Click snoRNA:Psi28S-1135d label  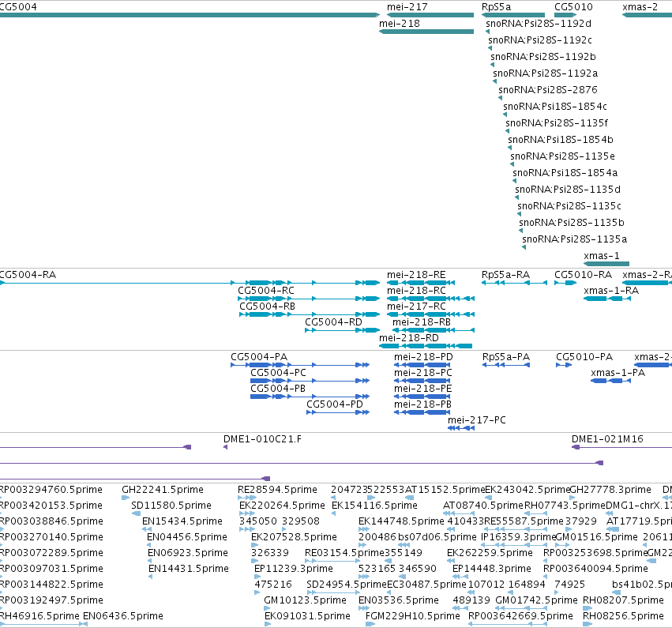tap(568, 190)
